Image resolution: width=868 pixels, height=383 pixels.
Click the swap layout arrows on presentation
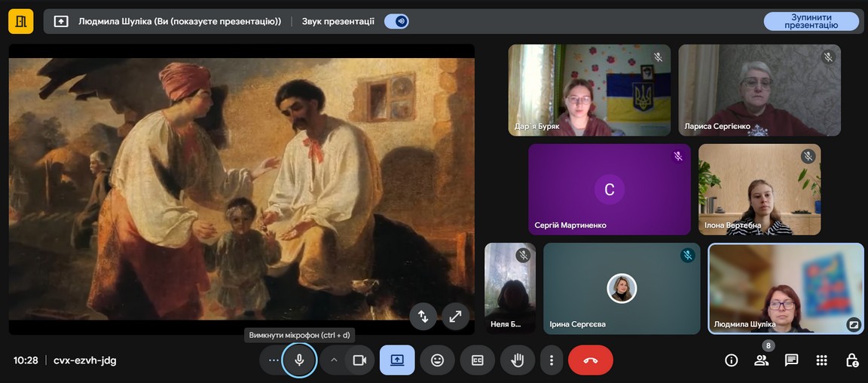(x=423, y=317)
